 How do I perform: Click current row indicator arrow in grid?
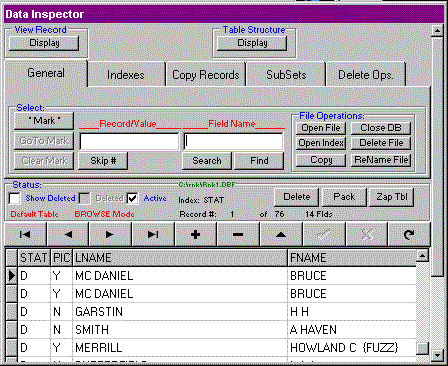pyautogui.click(x=12, y=276)
